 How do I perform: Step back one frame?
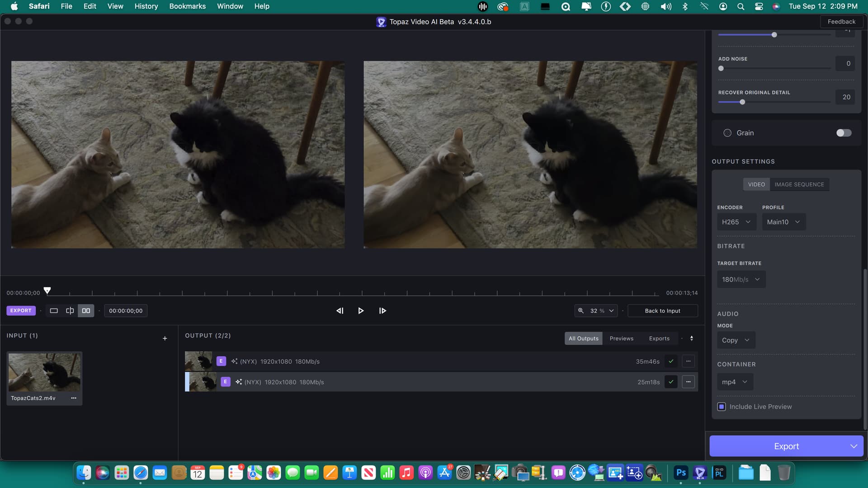340,311
